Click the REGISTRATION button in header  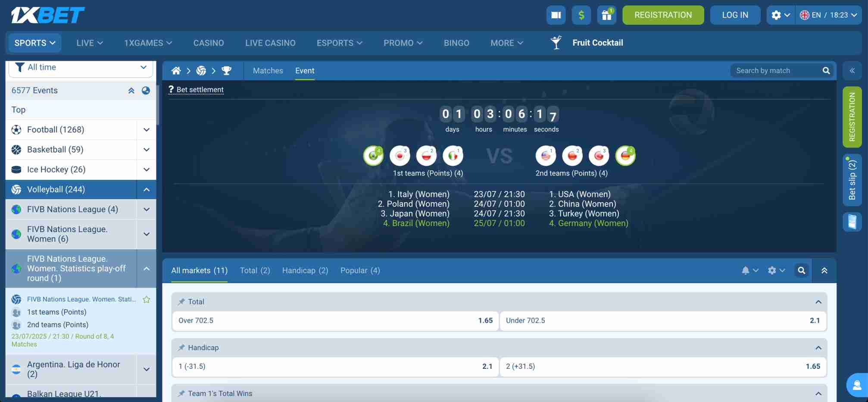pyautogui.click(x=663, y=15)
